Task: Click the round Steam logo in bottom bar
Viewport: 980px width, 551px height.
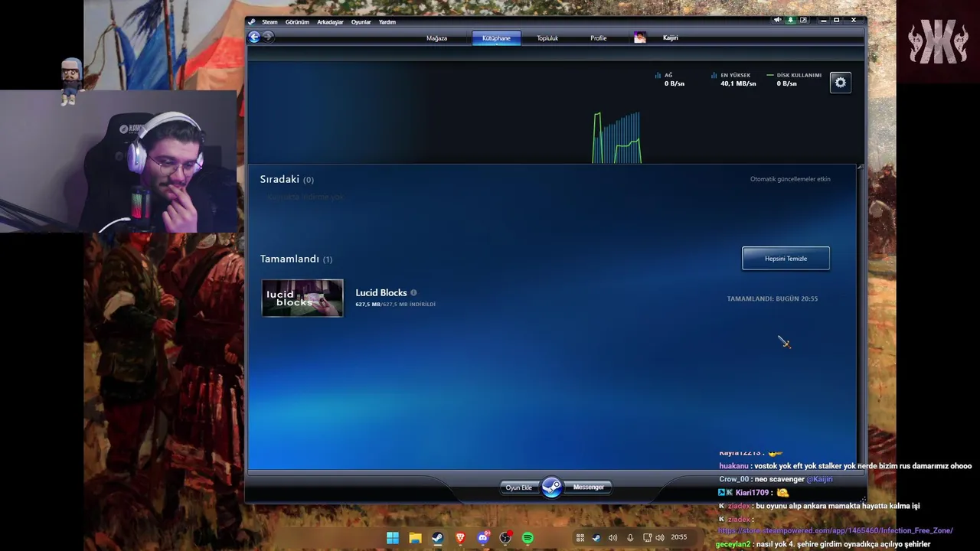Action: pyautogui.click(x=552, y=487)
